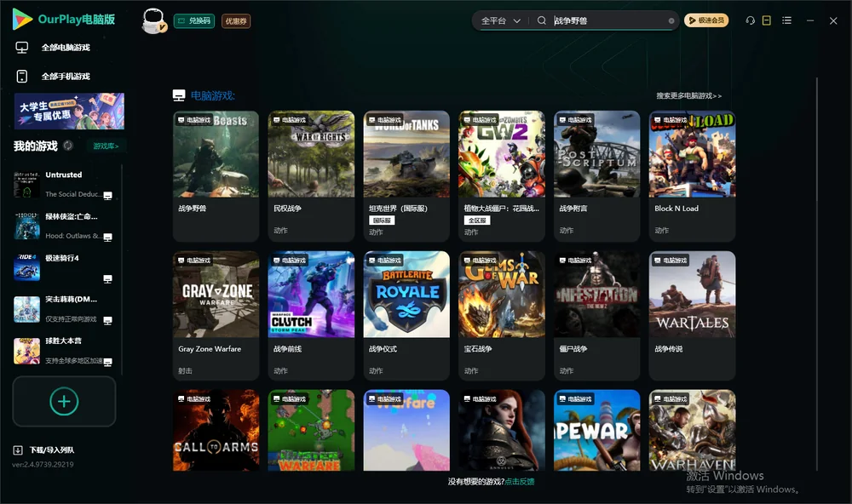This screenshot has width=852, height=504.
Task: Click 搜索更多电脑游戏 link
Action: click(x=689, y=96)
